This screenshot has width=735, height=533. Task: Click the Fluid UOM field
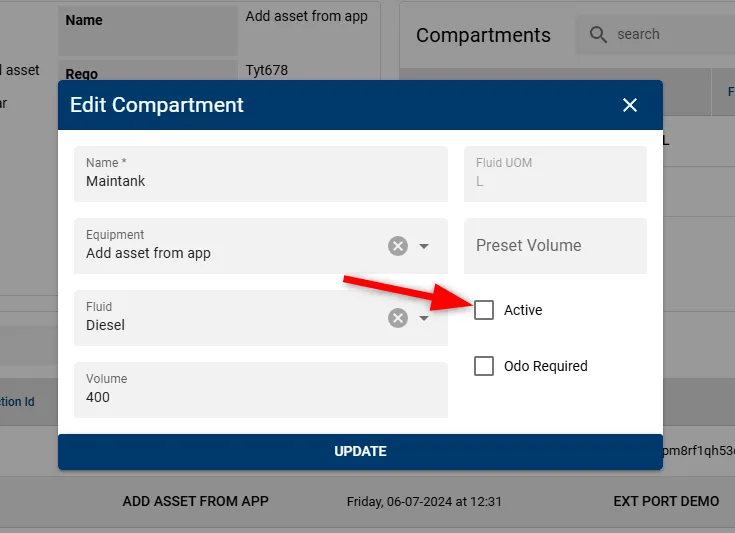pyautogui.click(x=555, y=174)
